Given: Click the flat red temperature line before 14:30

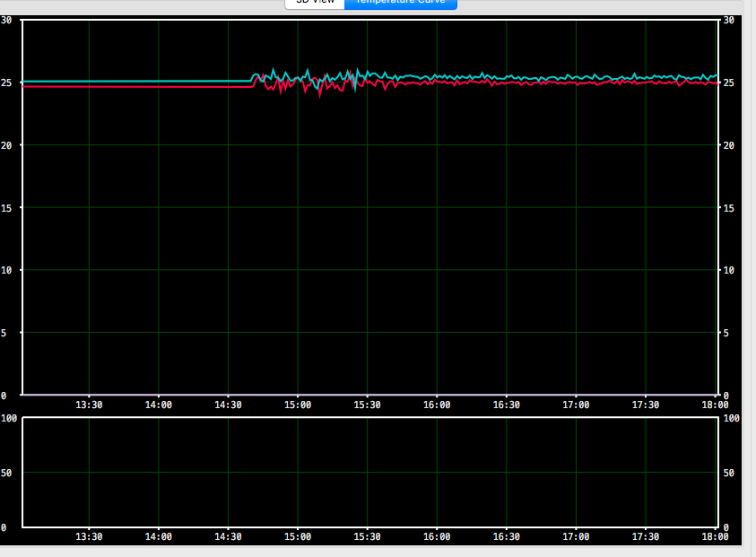Looking at the screenshot, I should (135, 87).
